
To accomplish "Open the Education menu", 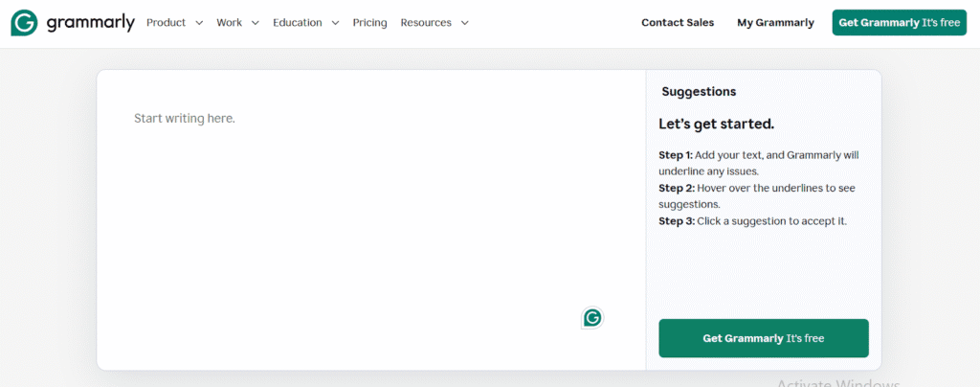I will tap(297, 23).
